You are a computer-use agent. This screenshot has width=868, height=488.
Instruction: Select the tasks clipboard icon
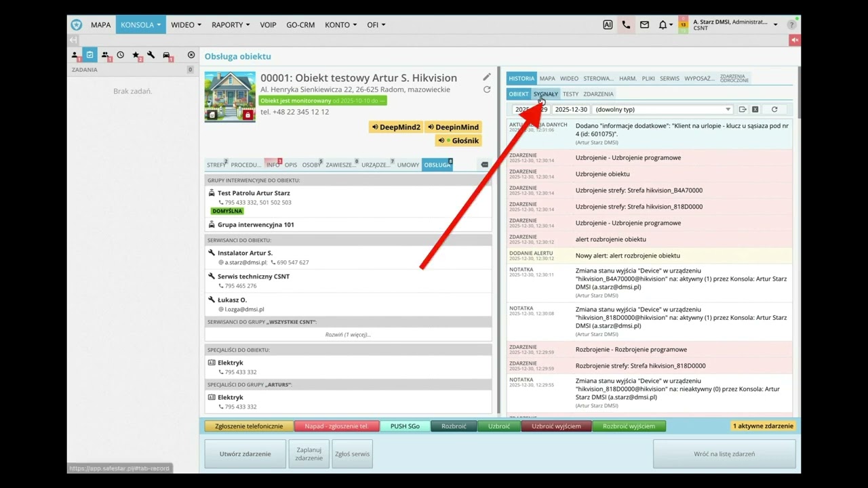click(x=90, y=55)
